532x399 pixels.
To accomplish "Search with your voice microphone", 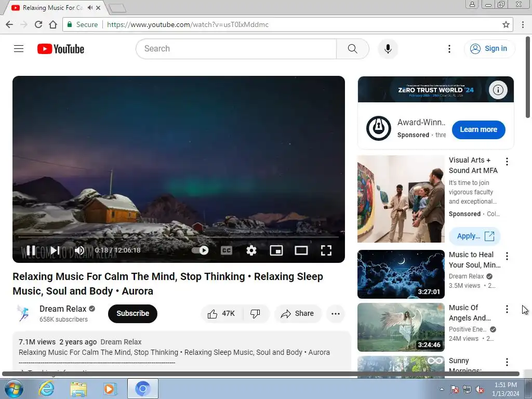I will [x=388, y=49].
